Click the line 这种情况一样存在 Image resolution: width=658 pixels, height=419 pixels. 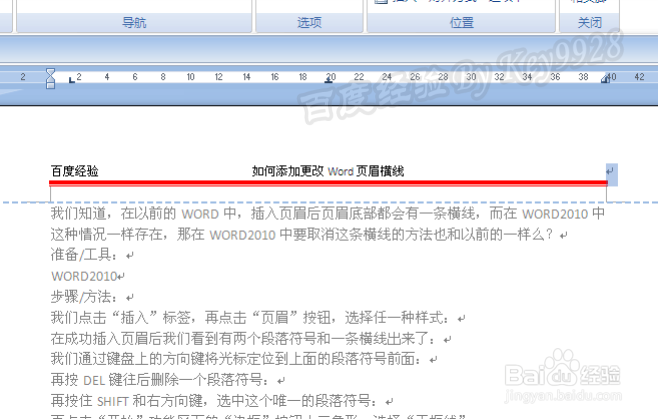[x=309, y=234]
